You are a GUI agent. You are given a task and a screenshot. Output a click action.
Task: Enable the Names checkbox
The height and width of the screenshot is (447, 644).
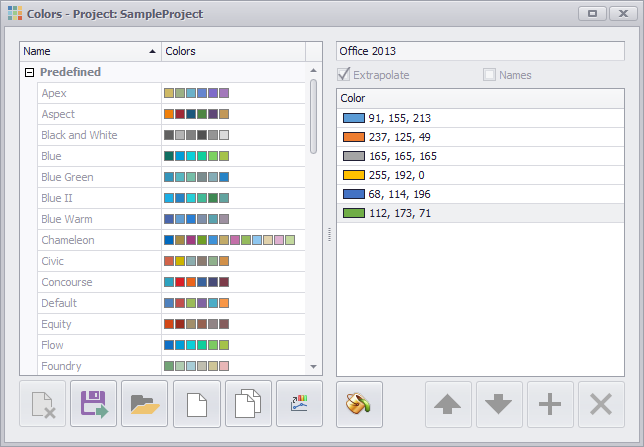click(489, 74)
